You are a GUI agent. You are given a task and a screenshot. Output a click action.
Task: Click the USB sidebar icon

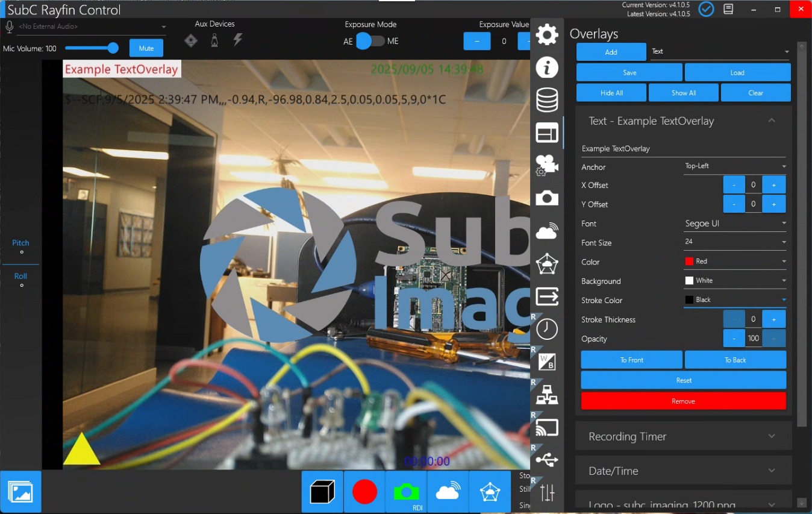[x=547, y=460]
